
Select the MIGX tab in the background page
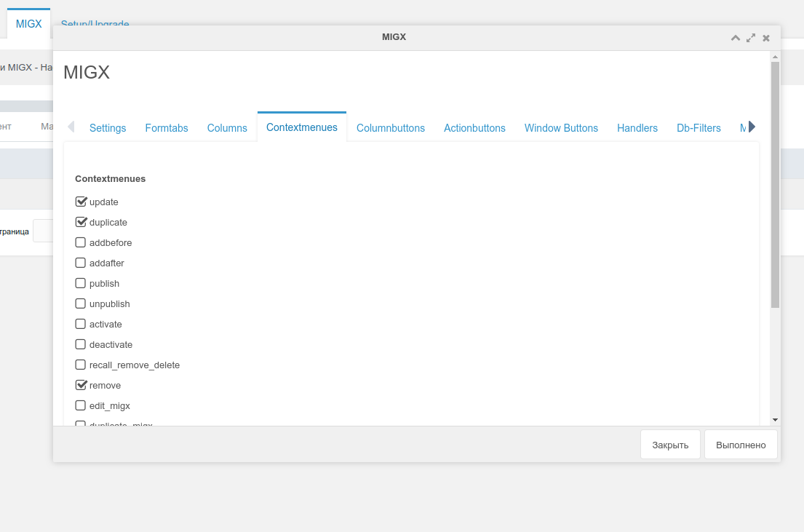[28, 23]
